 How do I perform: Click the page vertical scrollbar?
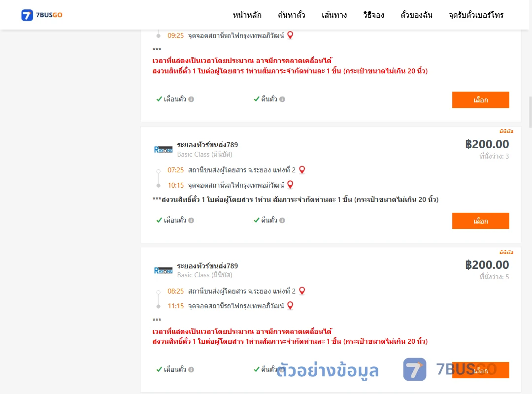click(x=530, y=112)
